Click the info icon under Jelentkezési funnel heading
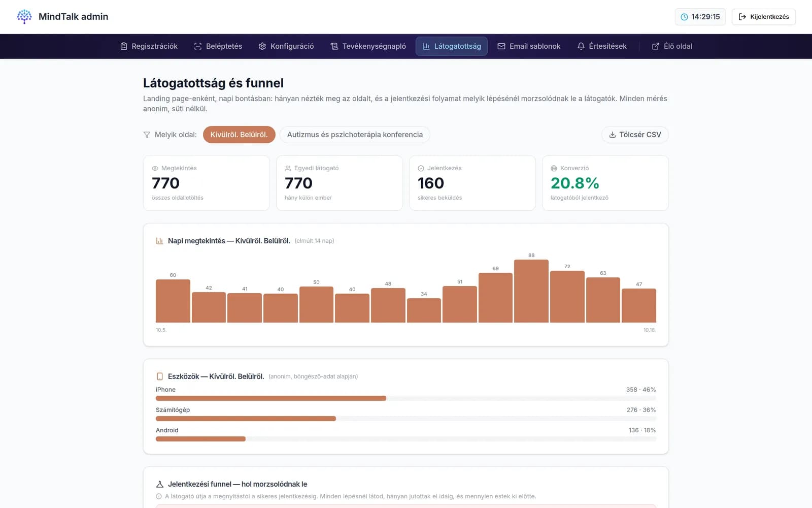 click(x=159, y=496)
